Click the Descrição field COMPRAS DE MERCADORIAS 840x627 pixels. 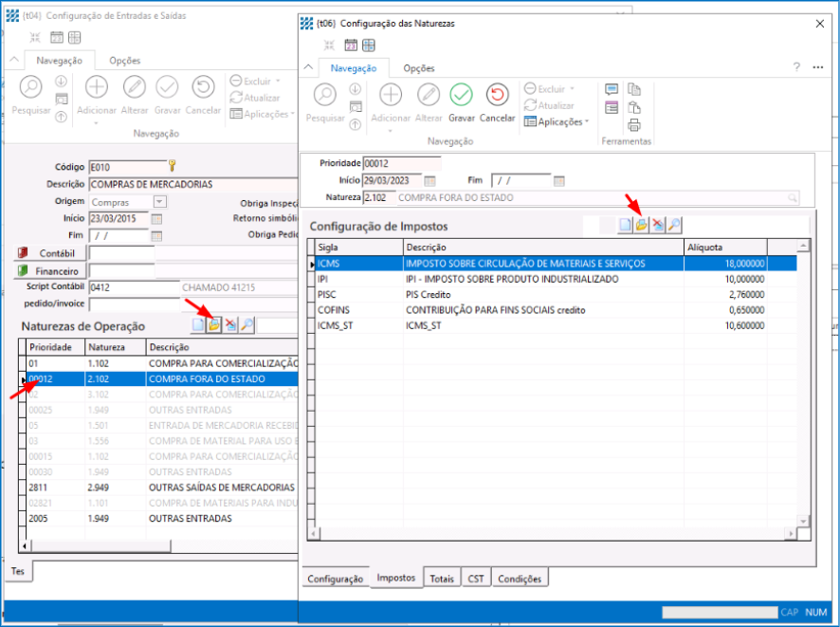coord(193,184)
